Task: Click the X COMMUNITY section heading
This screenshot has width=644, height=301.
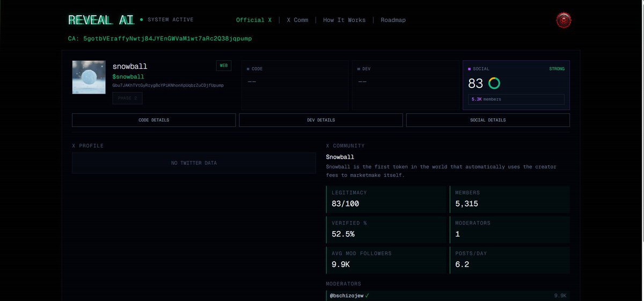Action: pos(345,146)
